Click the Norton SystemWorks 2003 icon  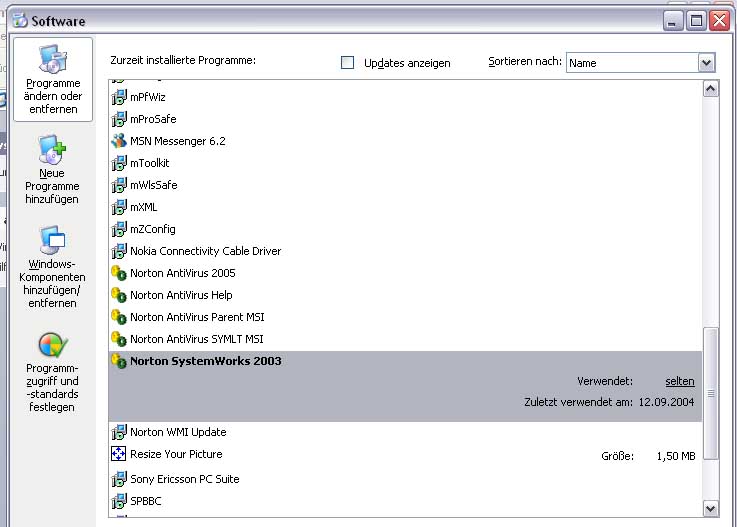point(119,361)
